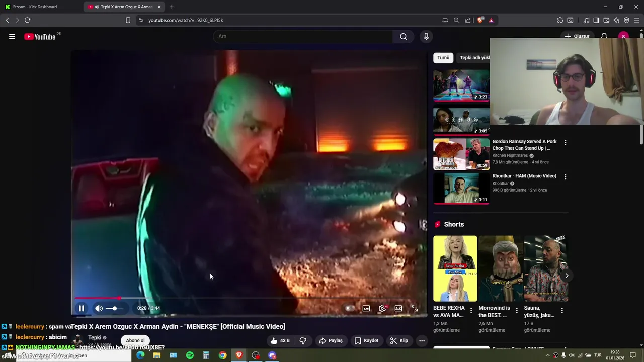Viewport: 644px width, 362px height.
Task: Open the YouTube hamburger guide menu
Action: (x=12, y=36)
